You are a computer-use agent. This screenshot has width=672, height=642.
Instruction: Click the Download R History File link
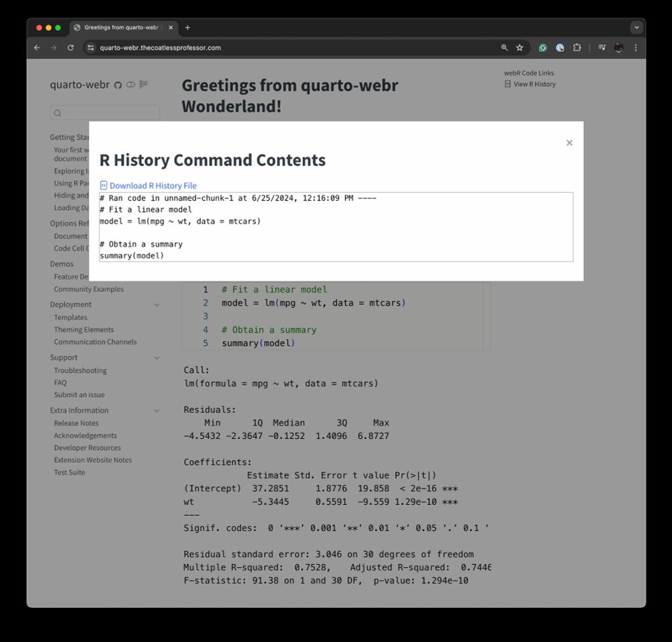click(153, 185)
